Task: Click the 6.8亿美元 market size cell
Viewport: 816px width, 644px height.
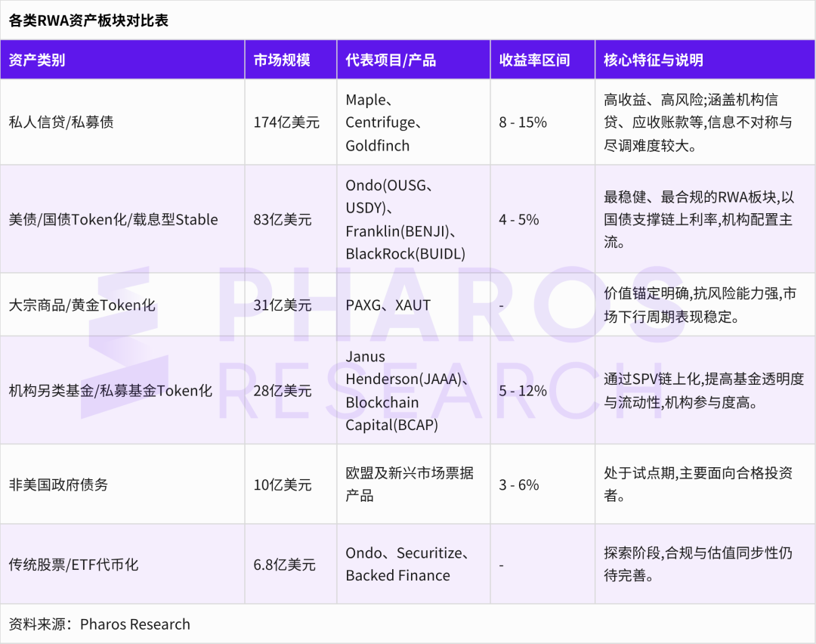Action: [284, 565]
